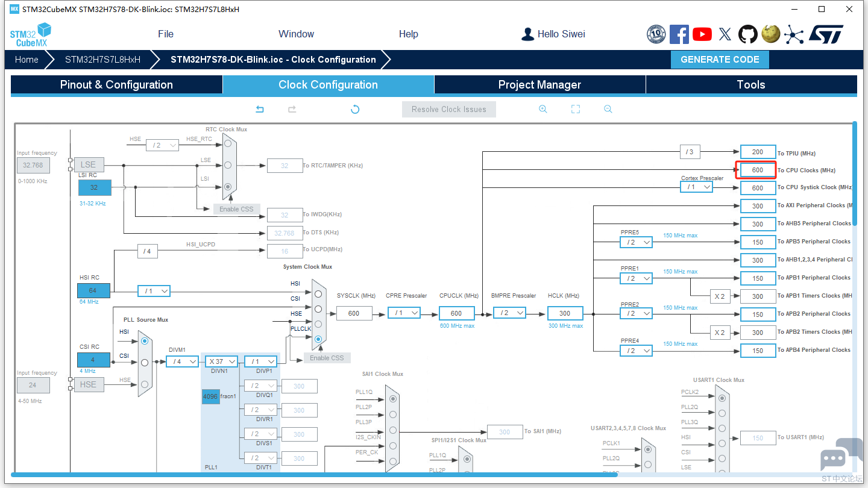Select CSI in PLL Source Mux
Image resolution: width=868 pixels, height=488 pixels.
pyautogui.click(x=144, y=363)
